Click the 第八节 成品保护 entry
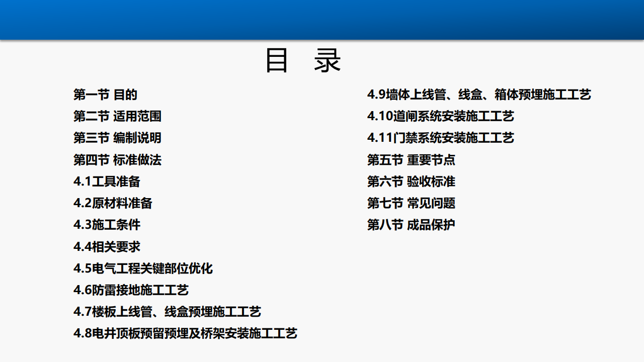 point(411,225)
